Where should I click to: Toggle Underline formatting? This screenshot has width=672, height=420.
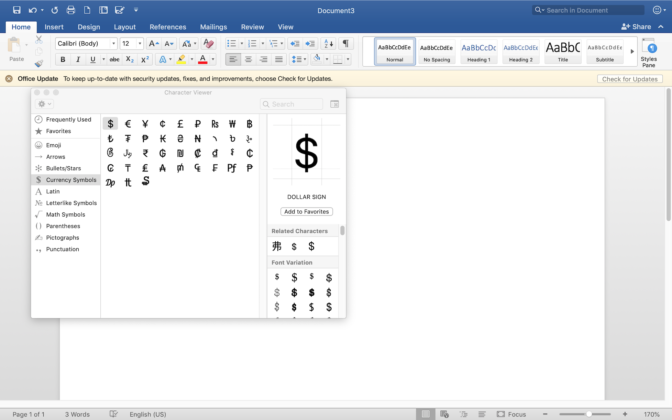[93, 59]
